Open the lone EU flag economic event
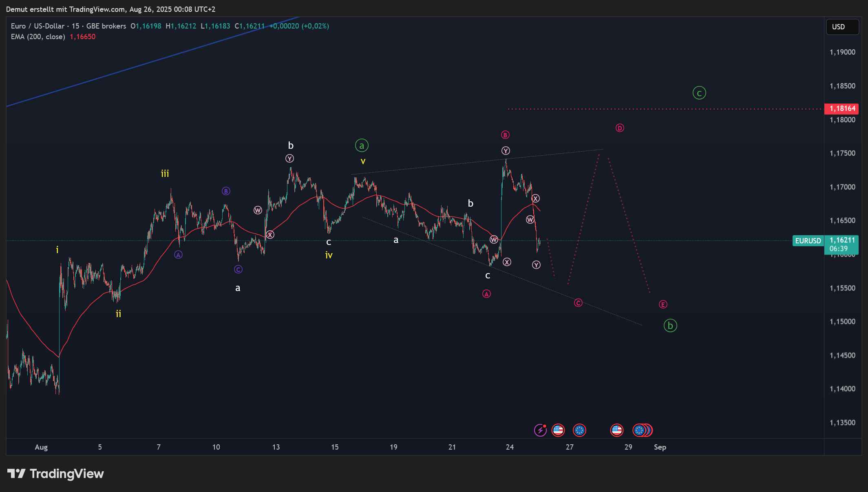The image size is (868, 492). point(579,430)
